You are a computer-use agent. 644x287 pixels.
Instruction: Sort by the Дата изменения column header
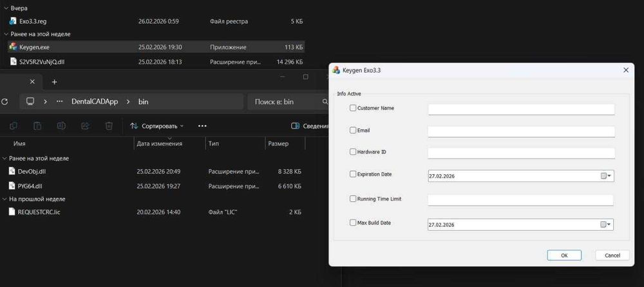[159, 143]
